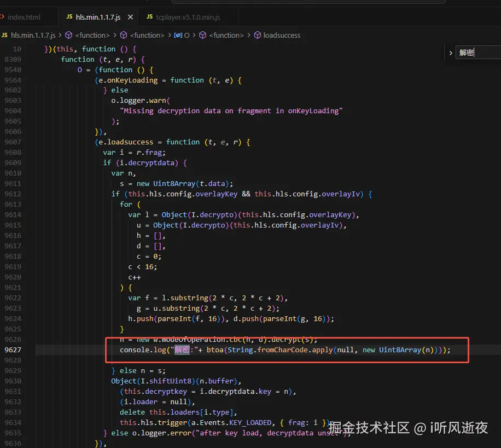Viewport: 501px width, 448px height.
Task: Switch to the index.html tab
Action: tap(24, 18)
